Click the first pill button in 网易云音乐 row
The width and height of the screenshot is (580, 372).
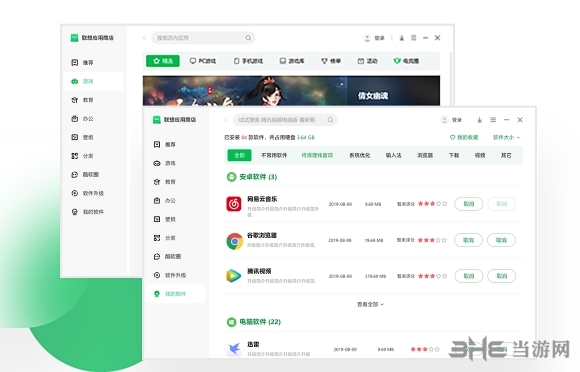point(469,204)
